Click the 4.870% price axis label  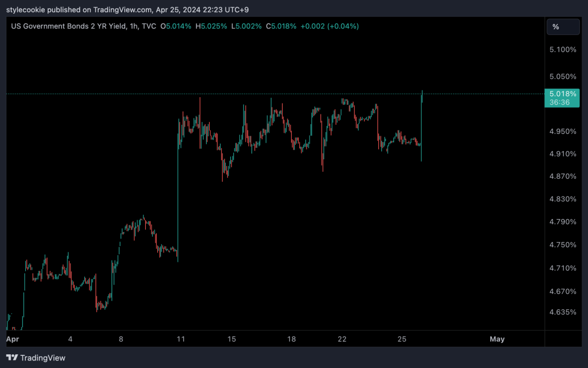click(563, 176)
